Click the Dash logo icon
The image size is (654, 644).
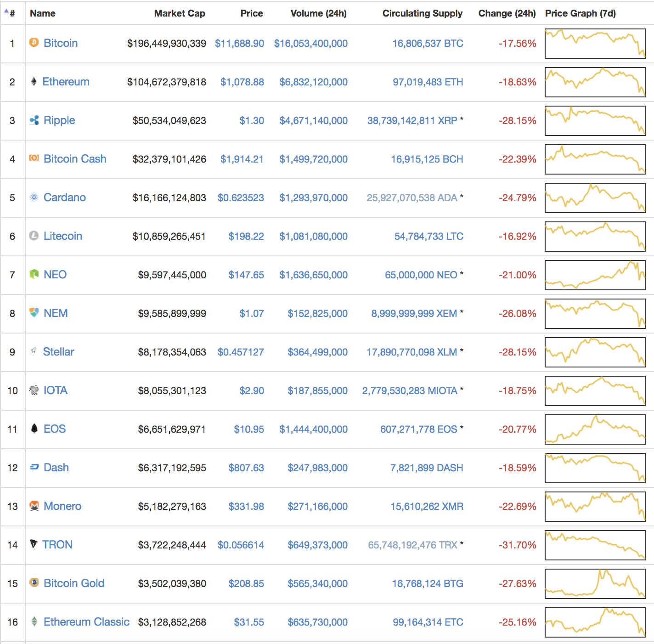coord(34,467)
